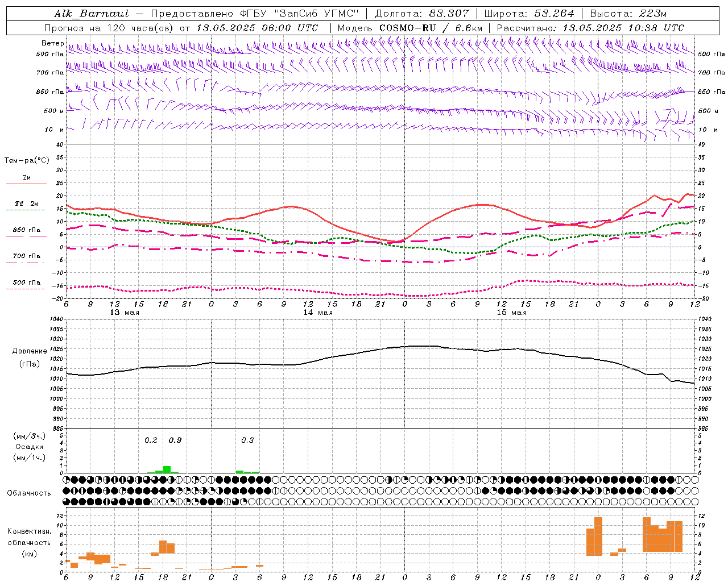
Task: Click the Давление pressure label
Action: [x=29, y=351]
